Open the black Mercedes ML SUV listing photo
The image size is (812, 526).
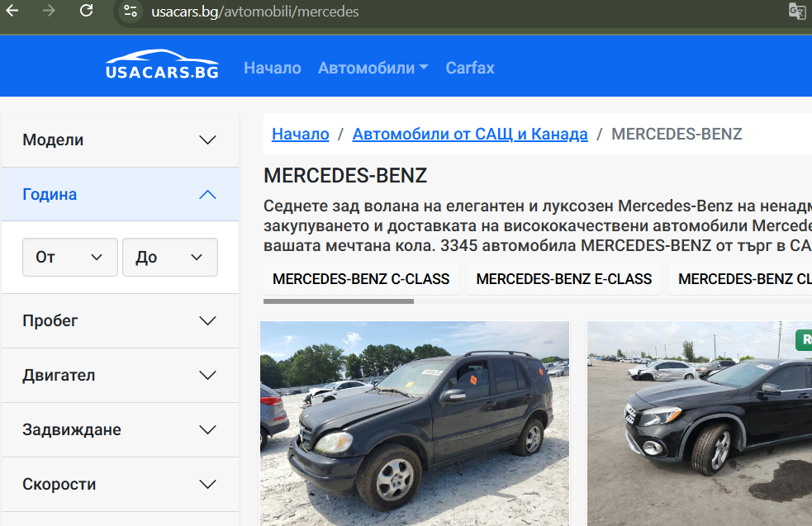tap(415, 424)
